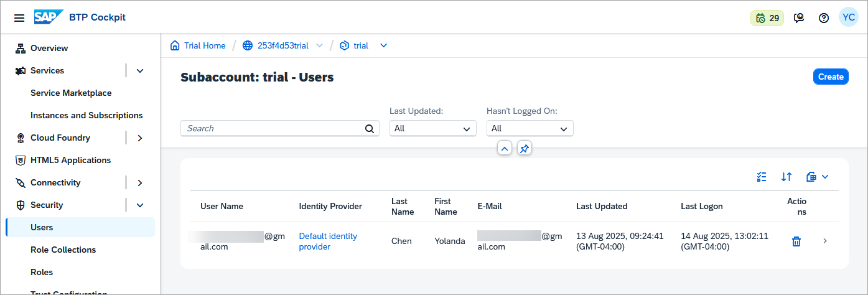The image size is (868, 295).
Task: Click the Cloud Foundry icon in sidebar
Action: [x=20, y=138]
